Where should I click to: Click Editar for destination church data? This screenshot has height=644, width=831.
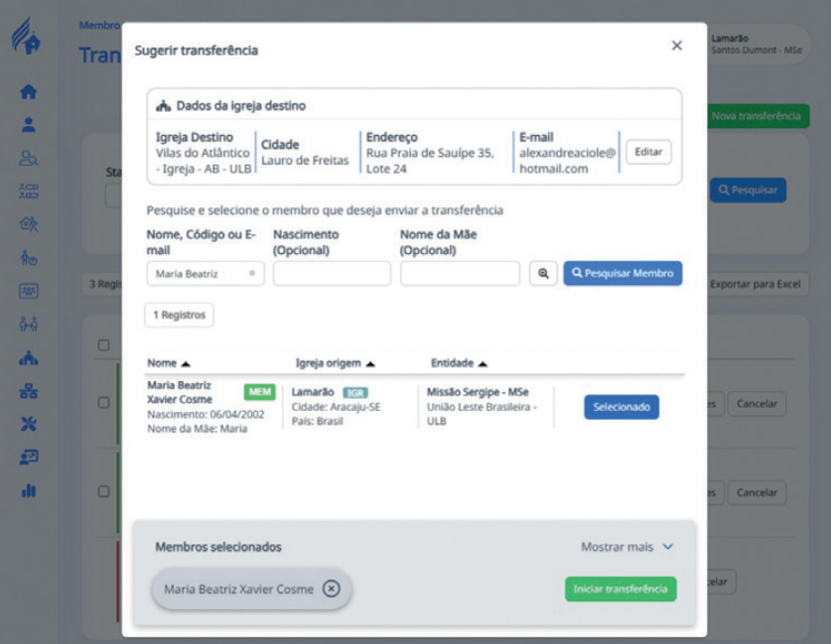648,153
